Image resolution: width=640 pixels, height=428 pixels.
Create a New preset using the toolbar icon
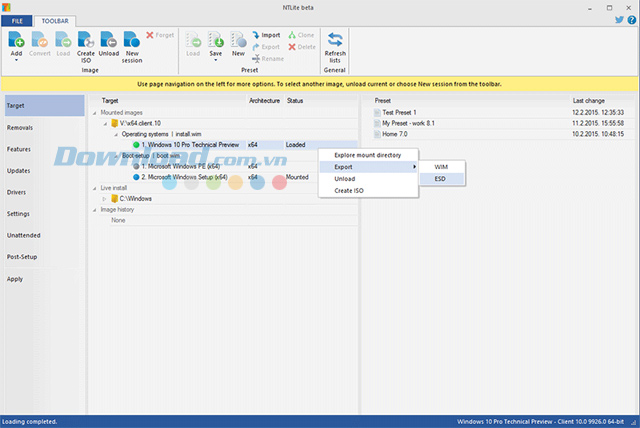pyautogui.click(x=238, y=43)
